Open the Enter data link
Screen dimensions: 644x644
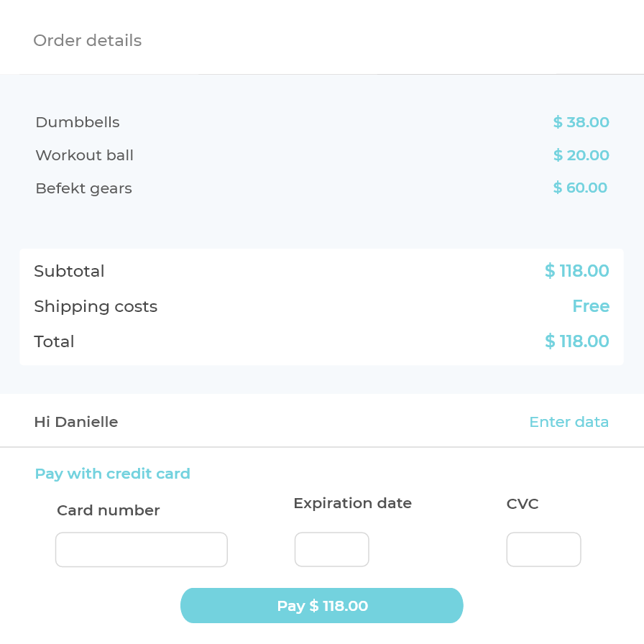(569, 422)
